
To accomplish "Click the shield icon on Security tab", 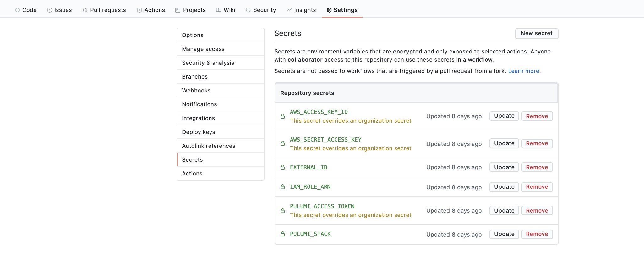I will [x=248, y=10].
